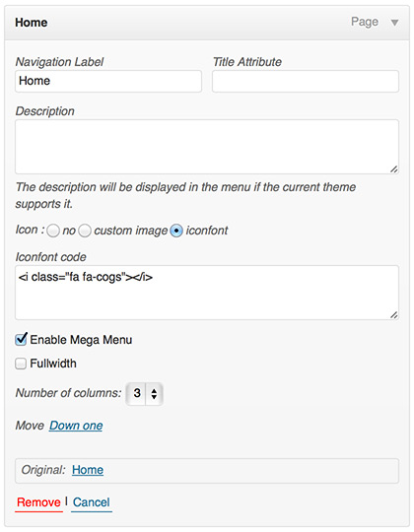Viewport: 414px width, 532px height.
Task: Click the Title Attribute text field
Action: coord(306,81)
